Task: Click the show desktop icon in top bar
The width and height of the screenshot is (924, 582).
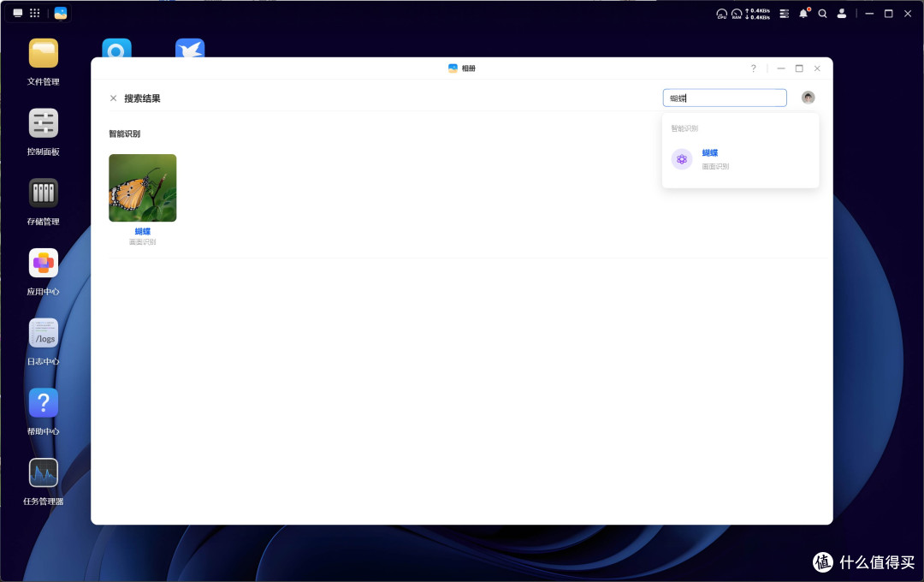Action: [18, 13]
